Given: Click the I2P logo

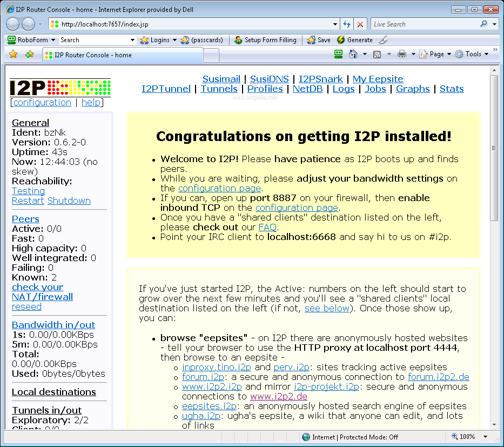Looking at the screenshot, I should [61, 88].
